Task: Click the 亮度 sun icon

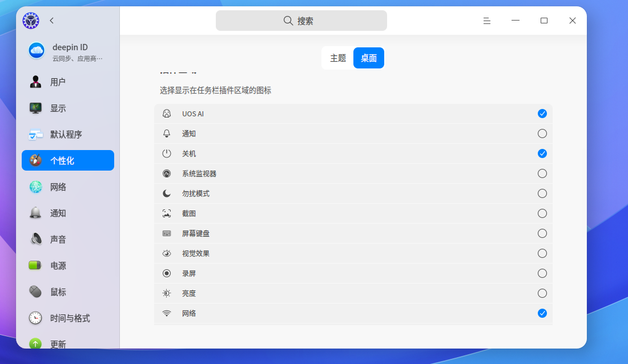Action: coord(167,293)
